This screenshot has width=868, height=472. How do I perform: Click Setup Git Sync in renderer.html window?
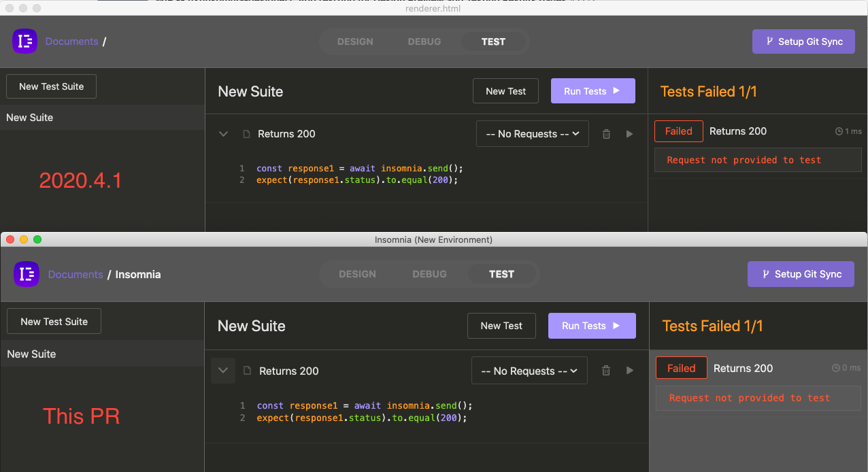pos(803,41)
